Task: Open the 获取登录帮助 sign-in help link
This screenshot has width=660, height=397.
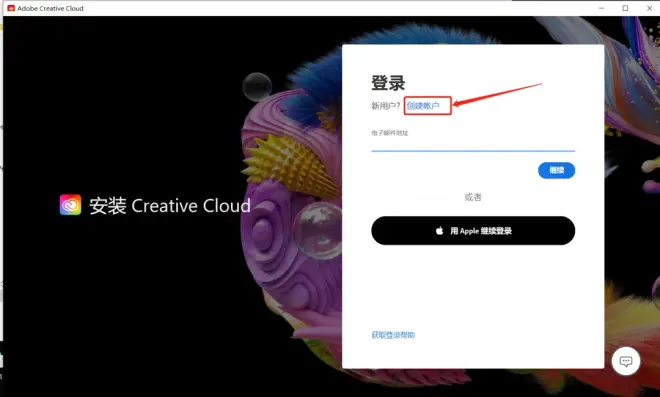Action: point(393,335)
